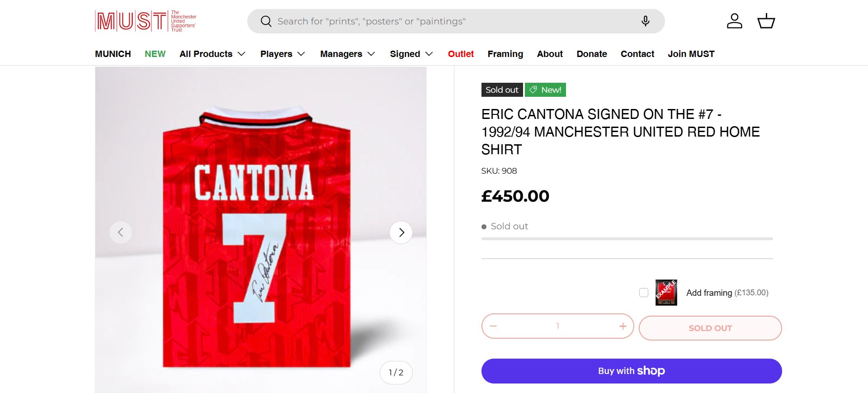Click the plus icon to increase quantity
The height and width of the screenshot is (393, 868).
623,326
